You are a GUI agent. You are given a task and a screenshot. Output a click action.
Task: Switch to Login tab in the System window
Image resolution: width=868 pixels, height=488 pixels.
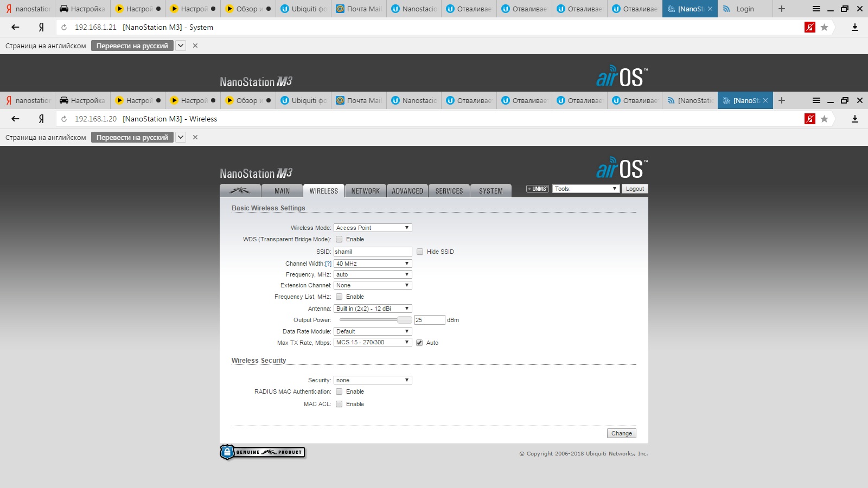[x=744, y=9]
